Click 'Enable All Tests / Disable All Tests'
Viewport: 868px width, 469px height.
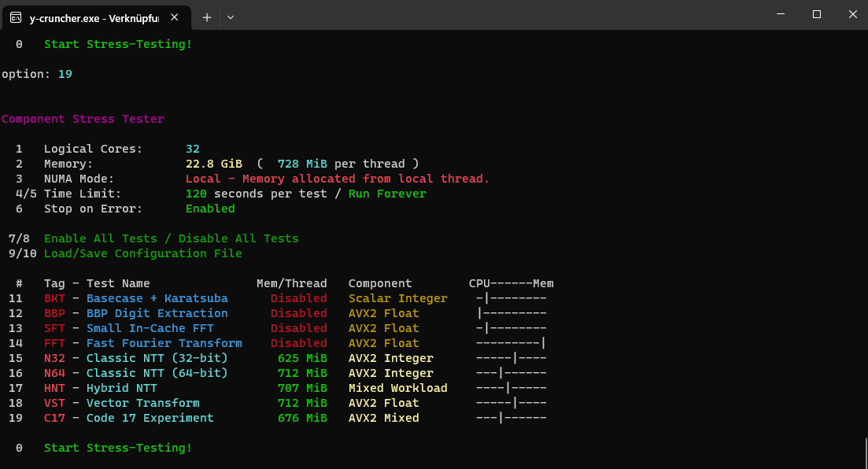tap(171, 238)
